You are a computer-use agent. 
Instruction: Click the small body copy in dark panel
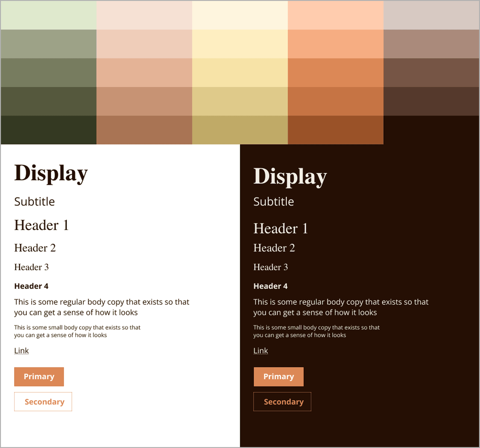coord(316,331)
